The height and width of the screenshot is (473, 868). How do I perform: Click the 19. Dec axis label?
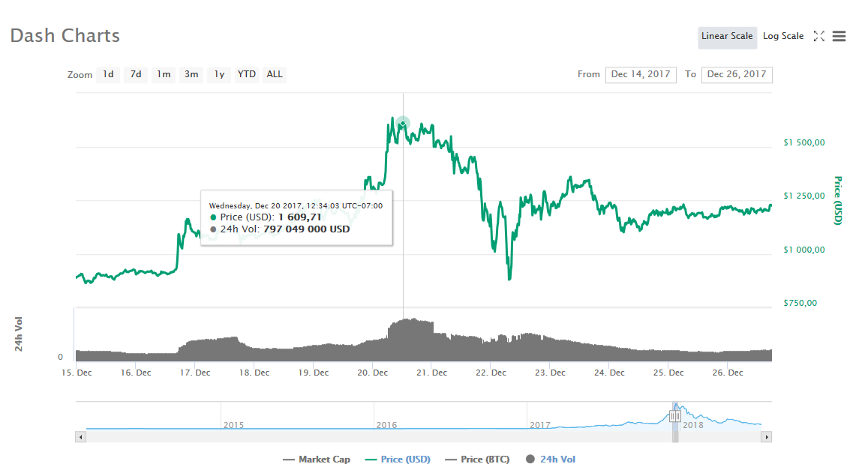pos(314,373)
